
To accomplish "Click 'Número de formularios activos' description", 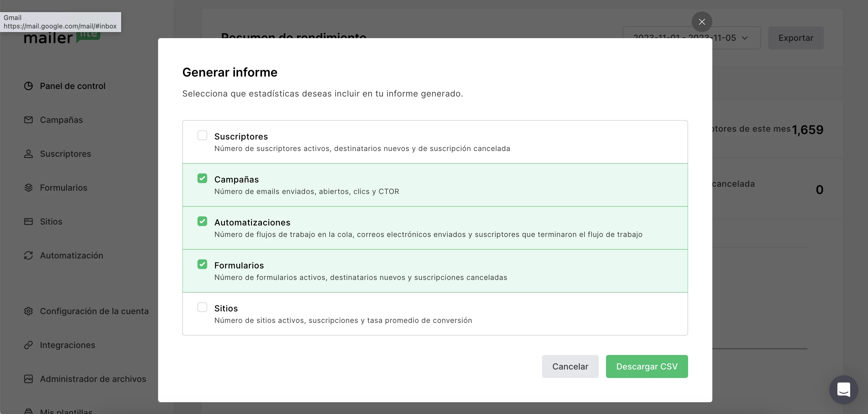I will tap(360, 277).
